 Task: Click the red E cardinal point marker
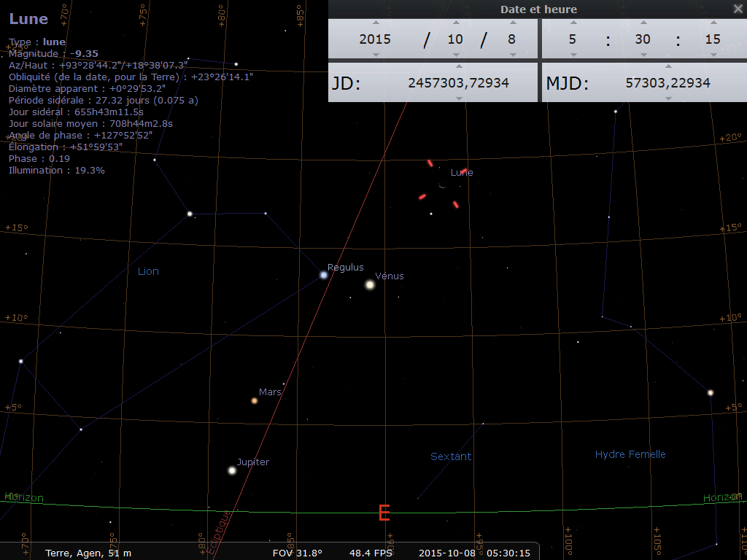pyautogui.click(x=384, y=513)
